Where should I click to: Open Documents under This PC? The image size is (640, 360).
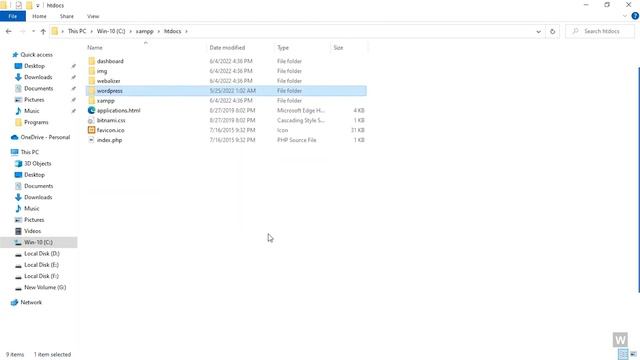(x=38, y=186)
